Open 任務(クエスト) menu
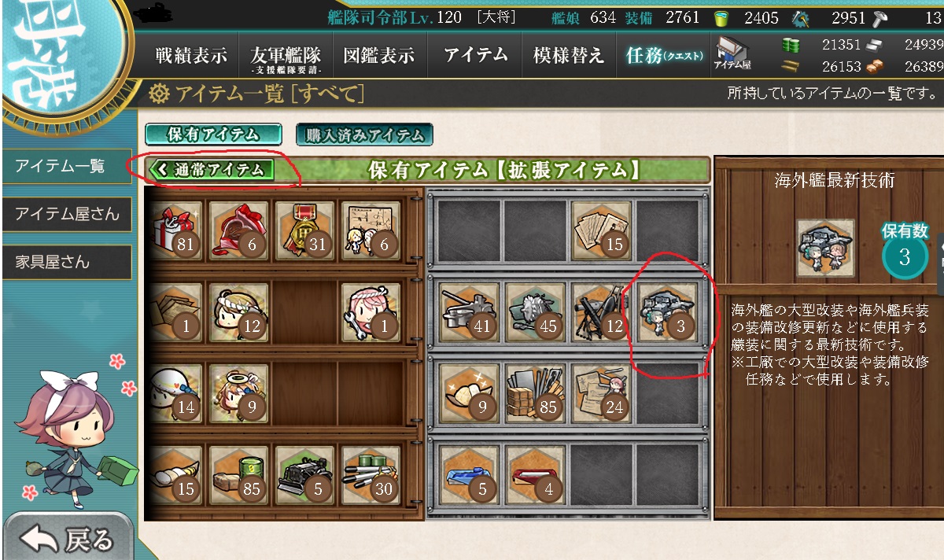The height and width of the screenshot is (560, 944). [x=664, y=56]
